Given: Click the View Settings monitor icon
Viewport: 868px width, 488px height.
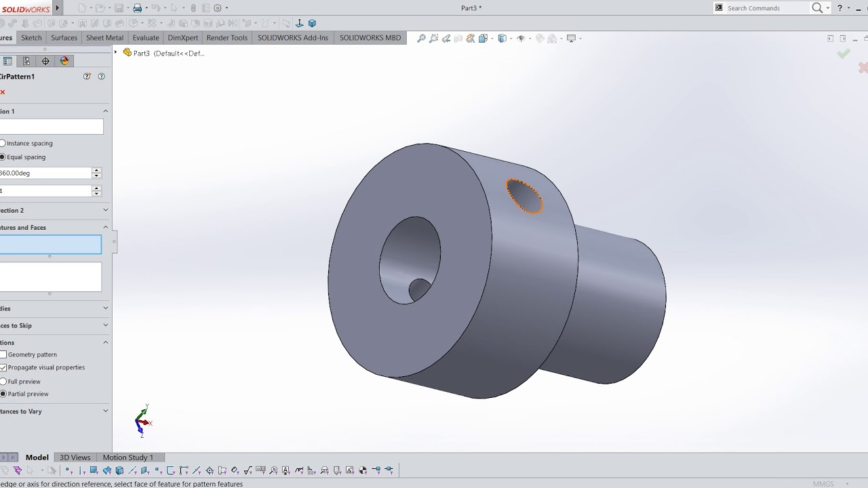Looking at the screenshot, I should [571, 39].
